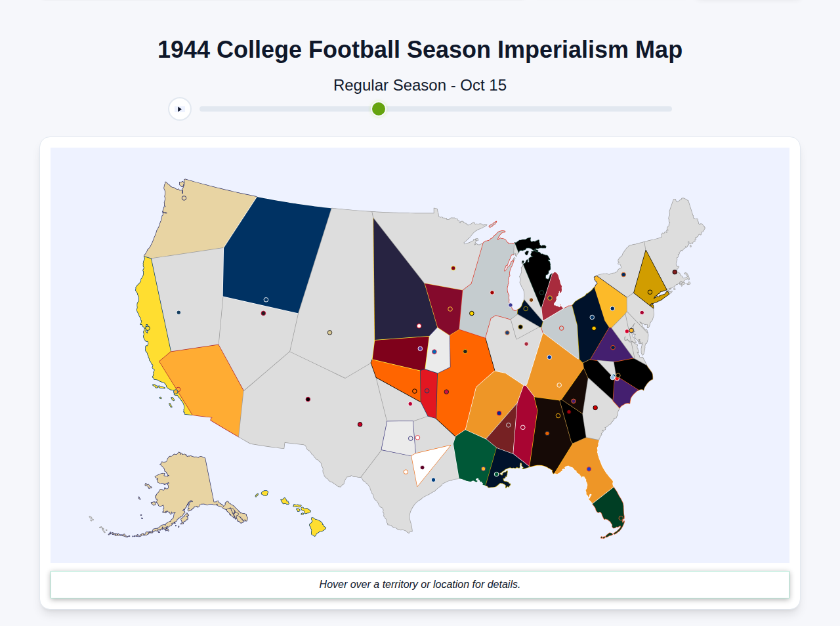Click the school marker dot in Montana
The height and width of the screenshot is (626, 840).
[266, 300]
